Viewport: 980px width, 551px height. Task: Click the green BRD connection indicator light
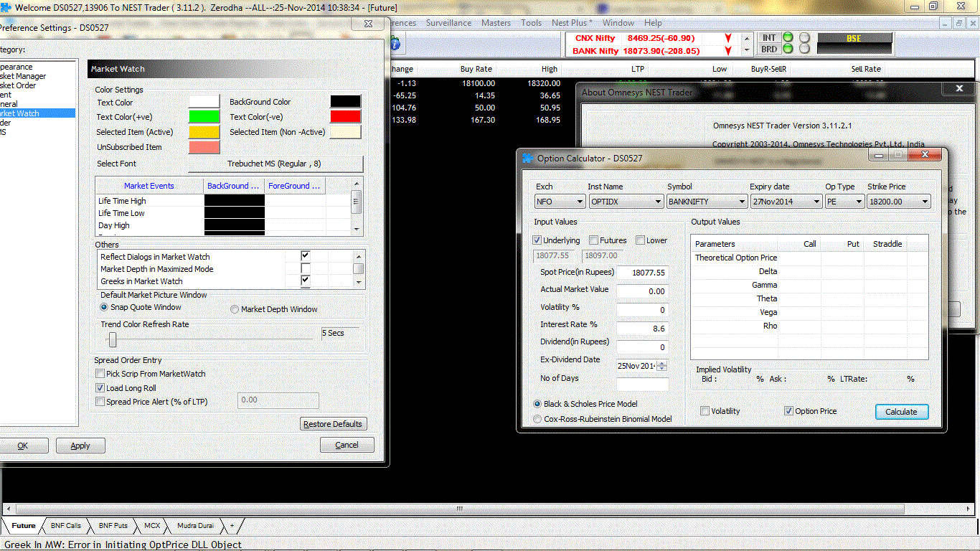[x=788, y=49]
